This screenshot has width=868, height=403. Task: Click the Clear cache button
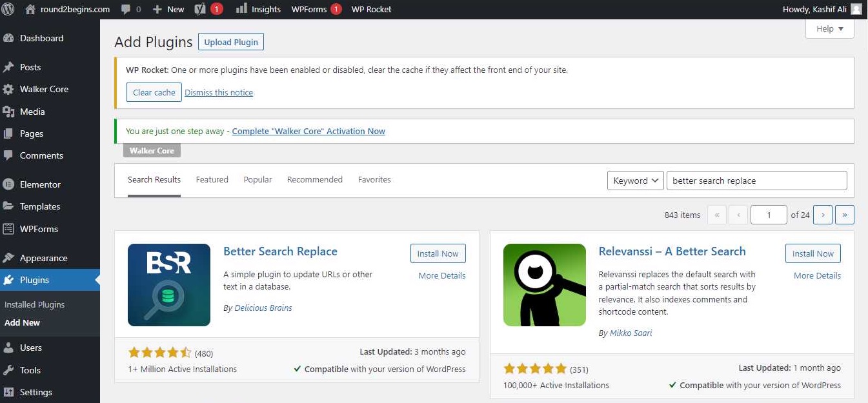pos(154,92)
